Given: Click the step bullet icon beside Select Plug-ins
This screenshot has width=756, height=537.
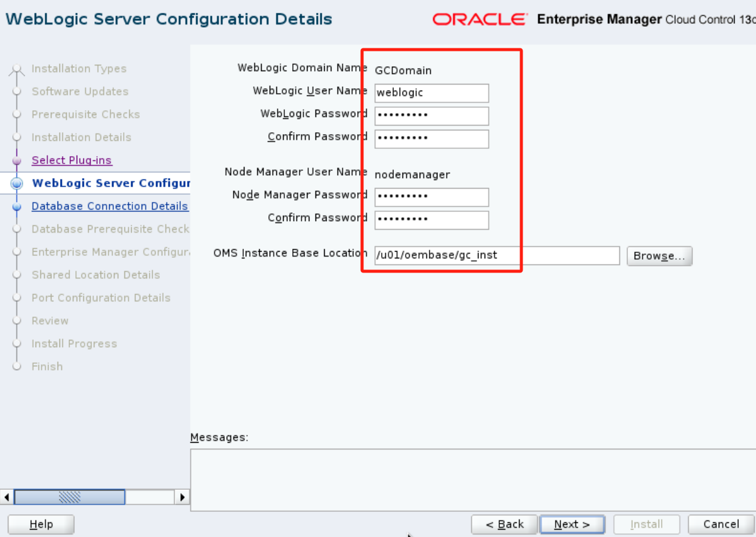Looking at the screenshot, I should [x=17, y=160].
